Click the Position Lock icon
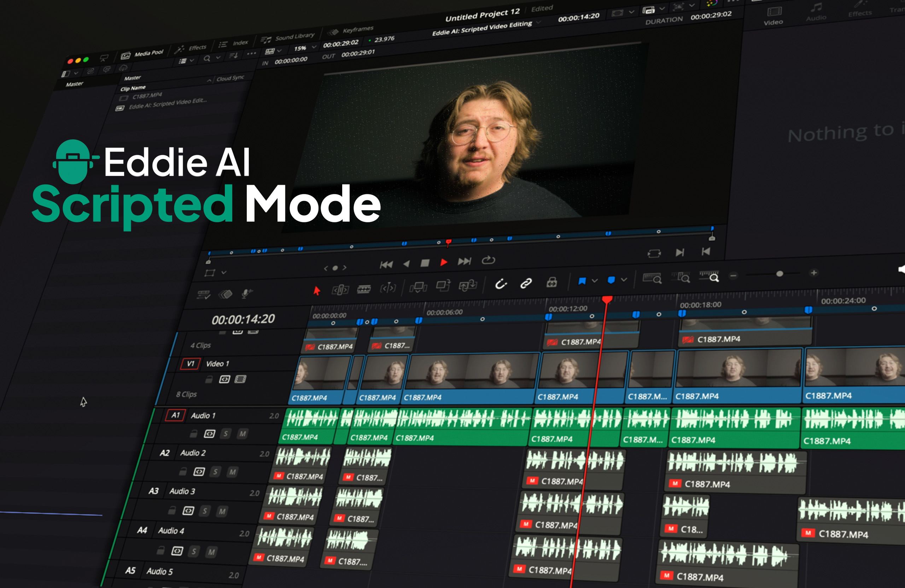The width and height of the screenshot is (905, 588). (x=552, y=282)
